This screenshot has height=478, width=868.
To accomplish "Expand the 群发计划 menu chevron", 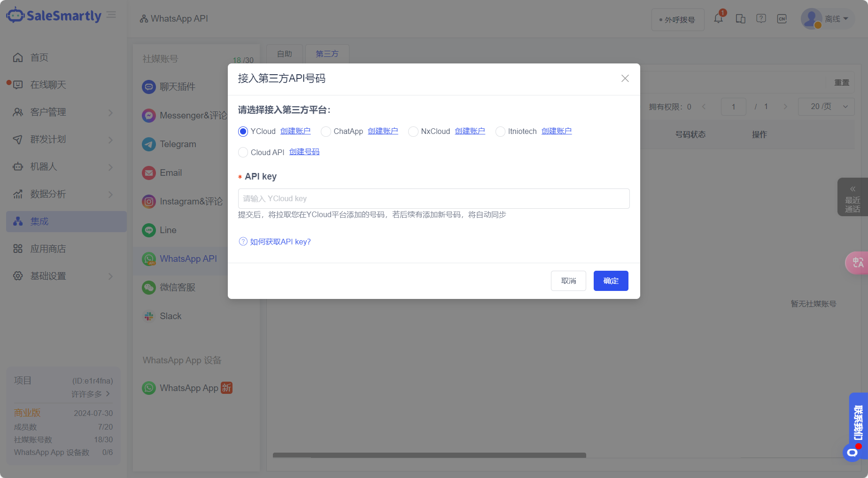I will [x=111, y=140].
